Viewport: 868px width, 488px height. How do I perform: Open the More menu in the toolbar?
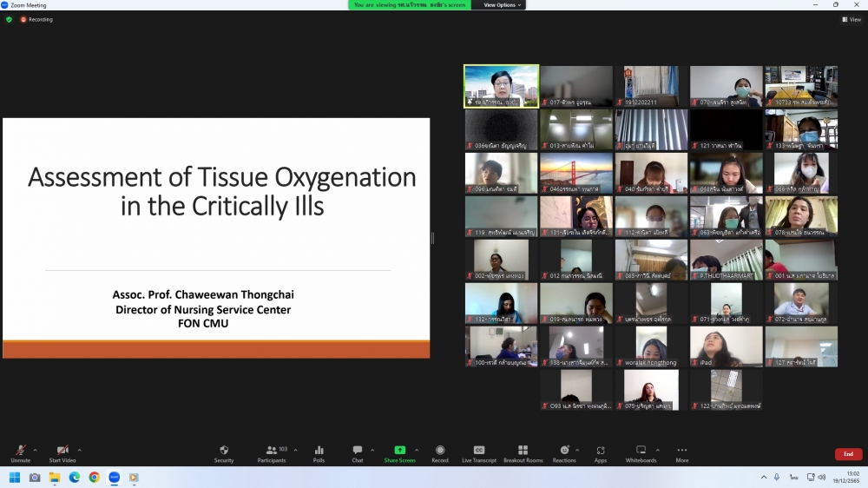[x=681, y=452]
